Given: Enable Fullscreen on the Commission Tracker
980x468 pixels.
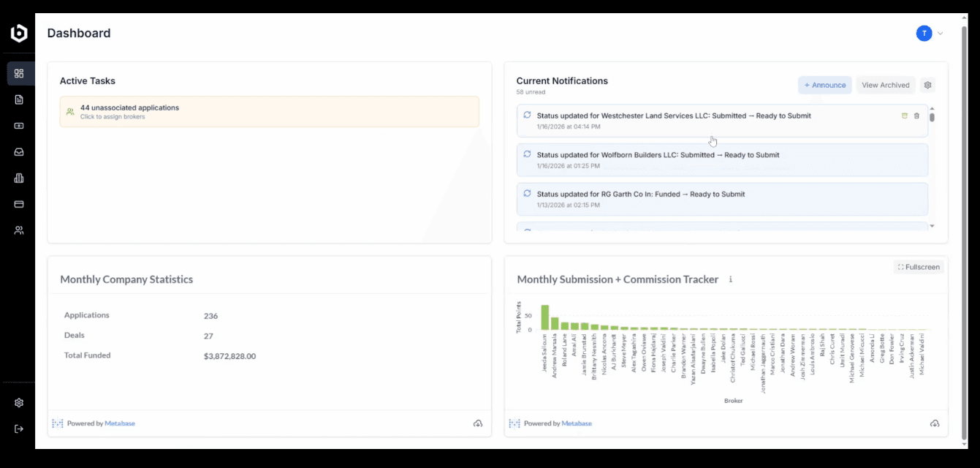Looking at the screenshot, I should pos(918,266).
